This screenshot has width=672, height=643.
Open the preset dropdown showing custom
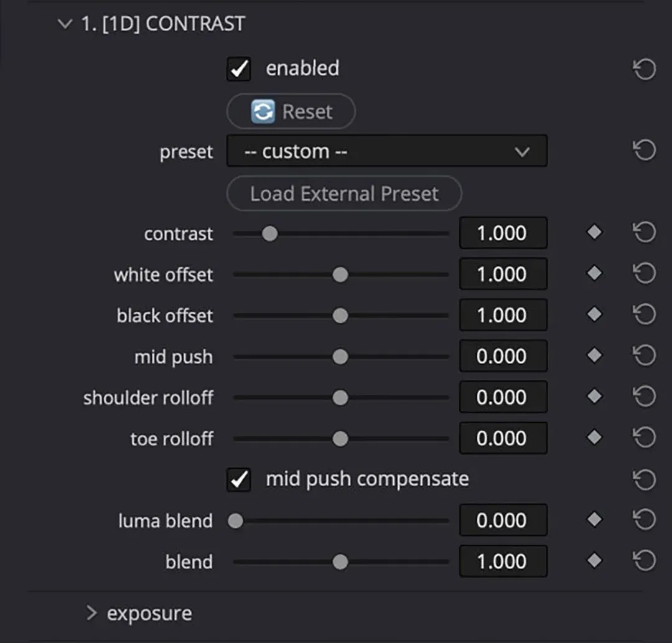[x=386, y=151]
